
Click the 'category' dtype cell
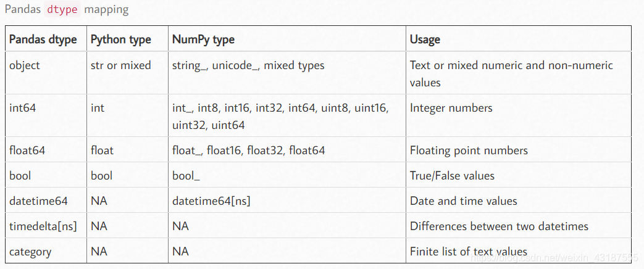(30, 252)
